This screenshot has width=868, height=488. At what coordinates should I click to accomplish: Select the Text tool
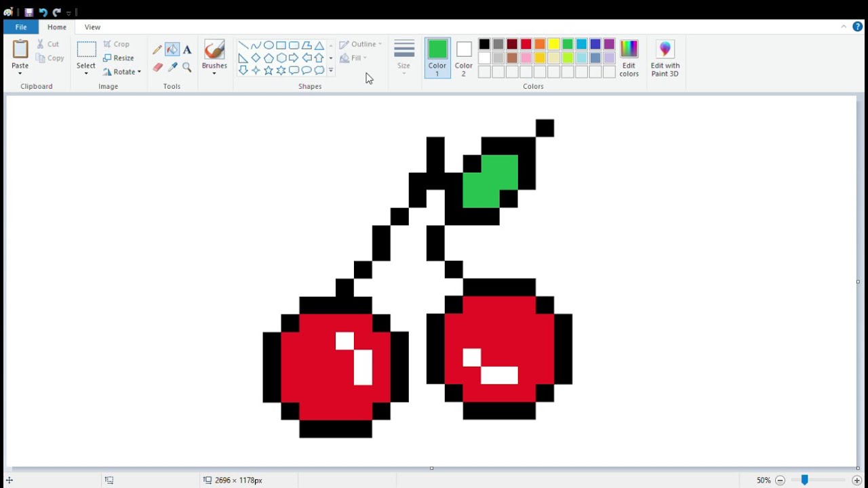pos(187,49)
